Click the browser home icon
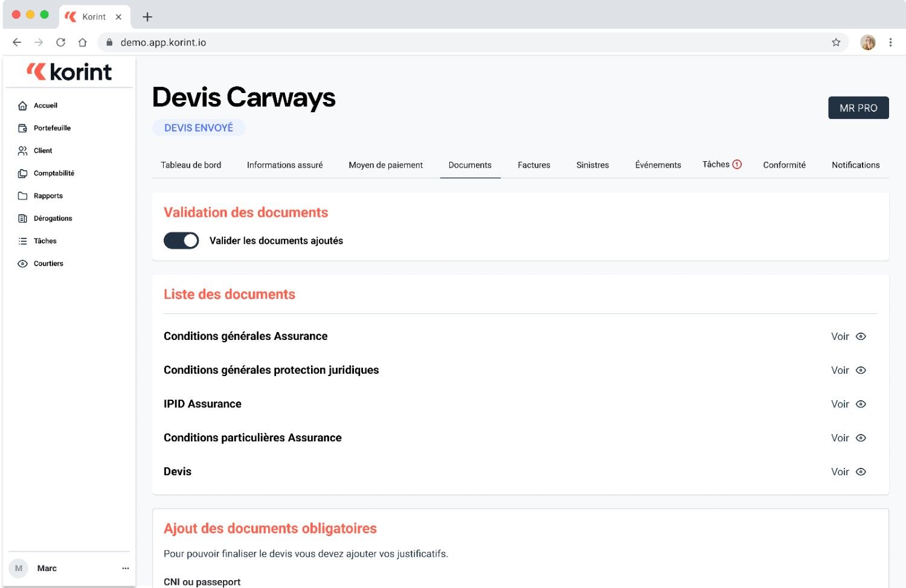 click(83, 42)
